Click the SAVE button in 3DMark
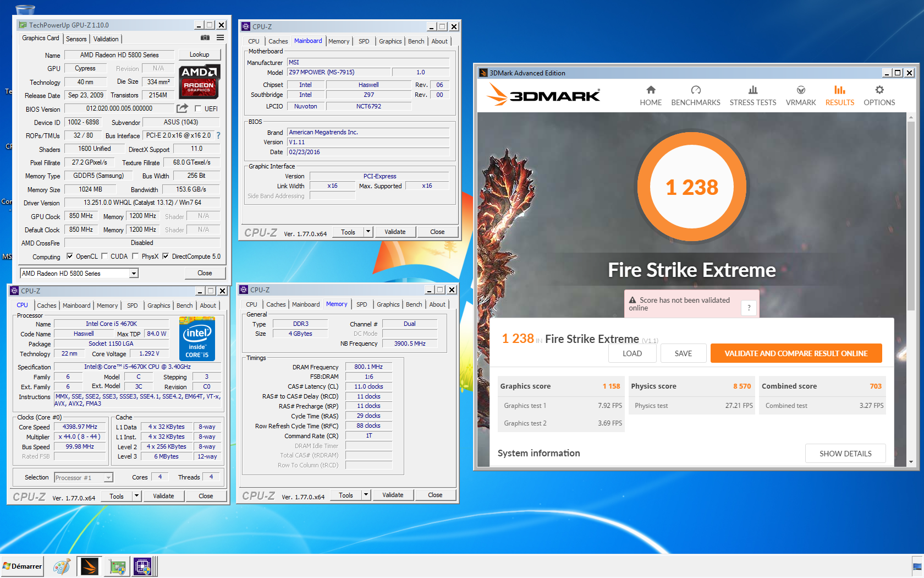924x578 pixels. pos(683,353)
